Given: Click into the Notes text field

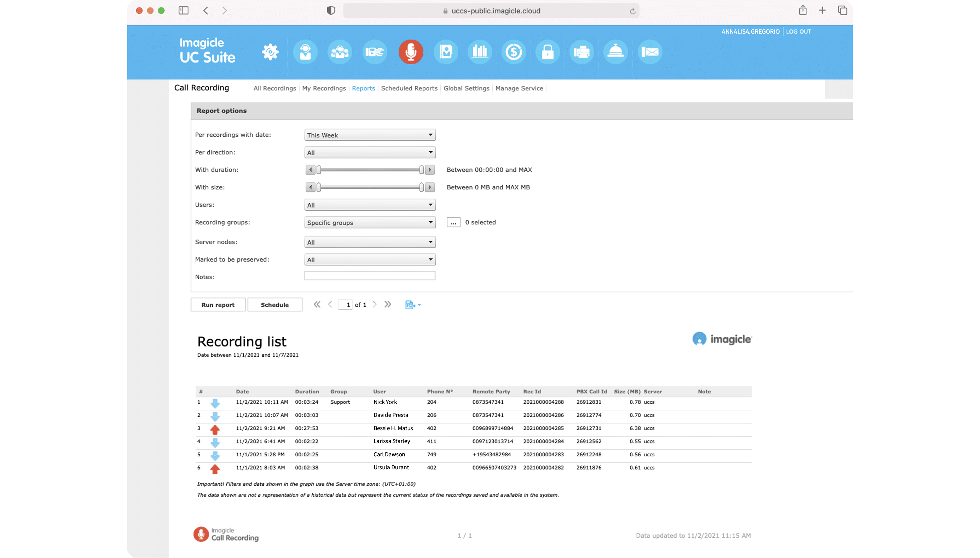Looking at the screenshot, I should 370,275.
